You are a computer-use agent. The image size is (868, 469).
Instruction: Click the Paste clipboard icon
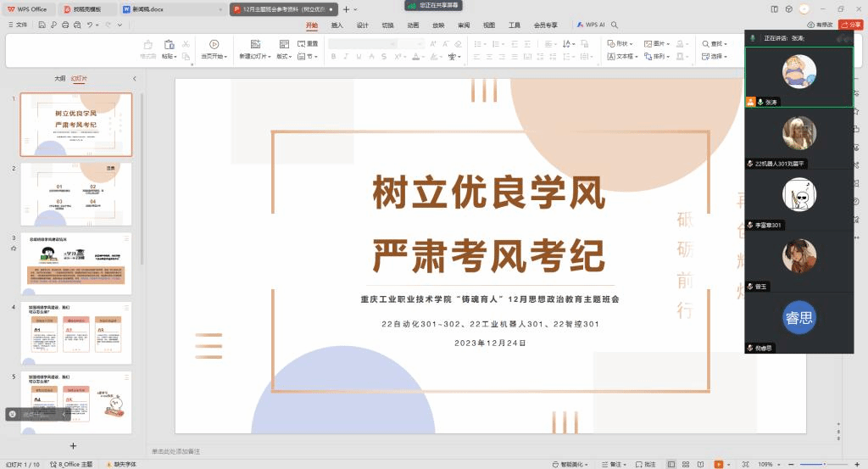[169, 44]
